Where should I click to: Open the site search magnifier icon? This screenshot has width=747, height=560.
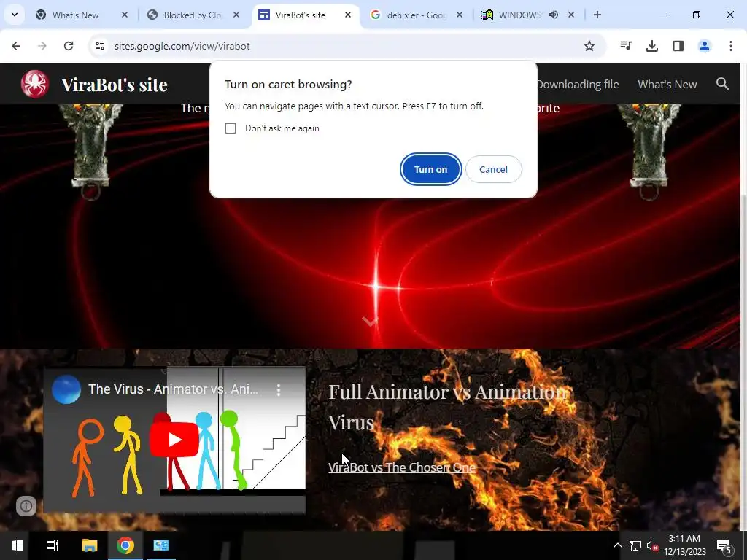722,84
